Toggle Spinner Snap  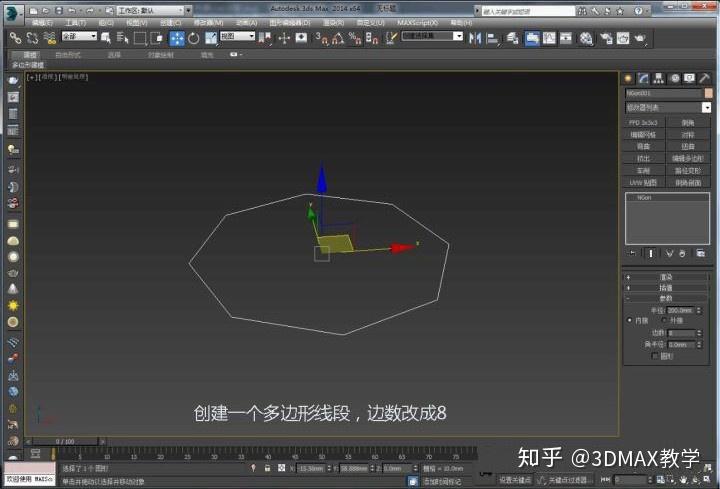pos(371,38)
